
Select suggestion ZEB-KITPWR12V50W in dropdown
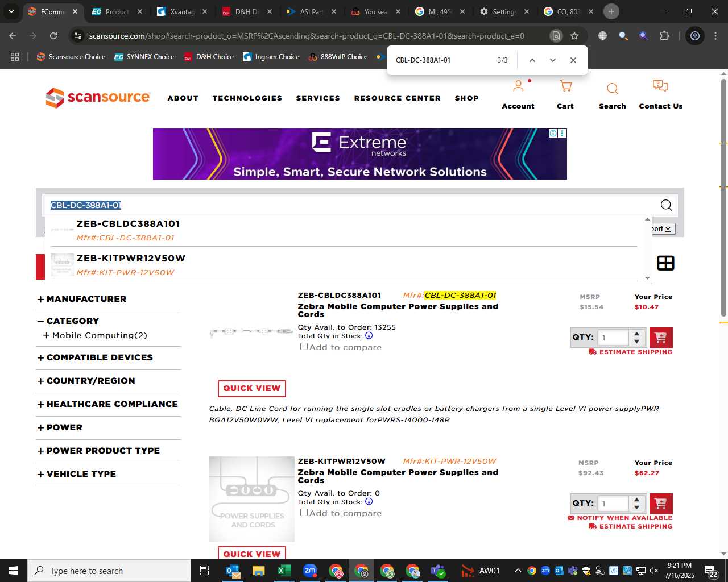point(344,265)
